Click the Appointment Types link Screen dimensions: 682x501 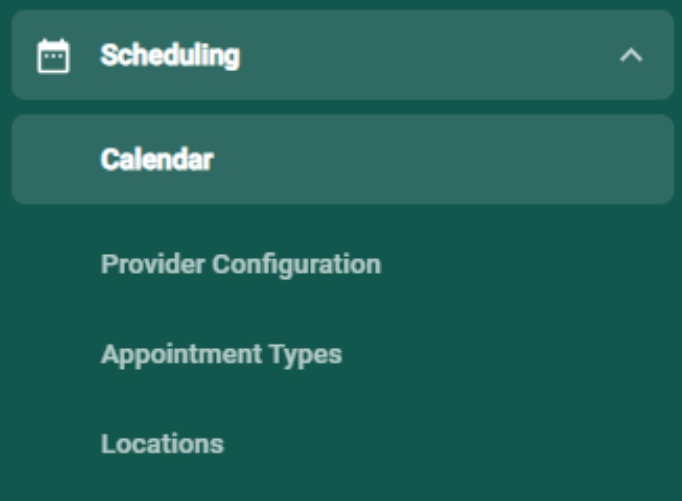click(221, 354)
